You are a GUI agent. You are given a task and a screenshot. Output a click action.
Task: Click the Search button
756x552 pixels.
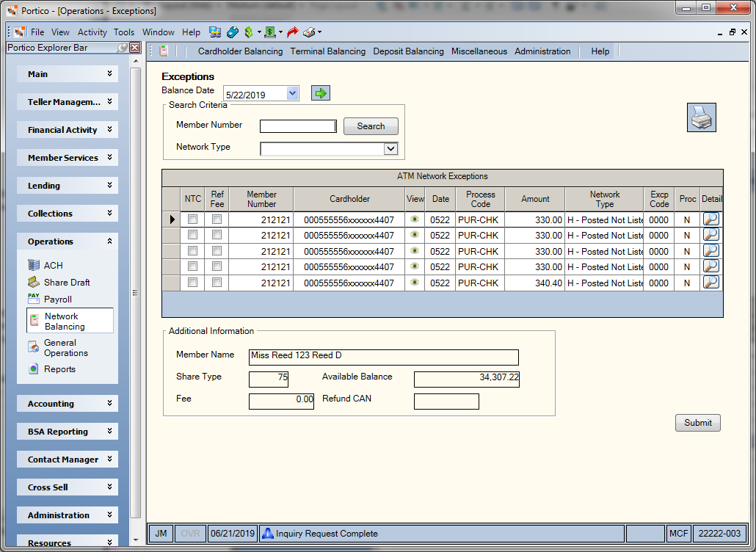pos(371,126)
